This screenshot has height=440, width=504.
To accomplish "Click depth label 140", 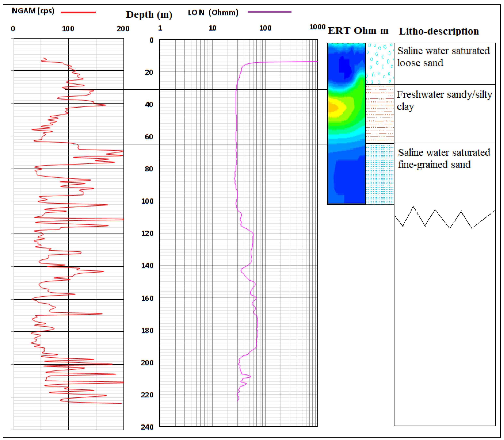I will pyautogui.click(x=147, y=265).
